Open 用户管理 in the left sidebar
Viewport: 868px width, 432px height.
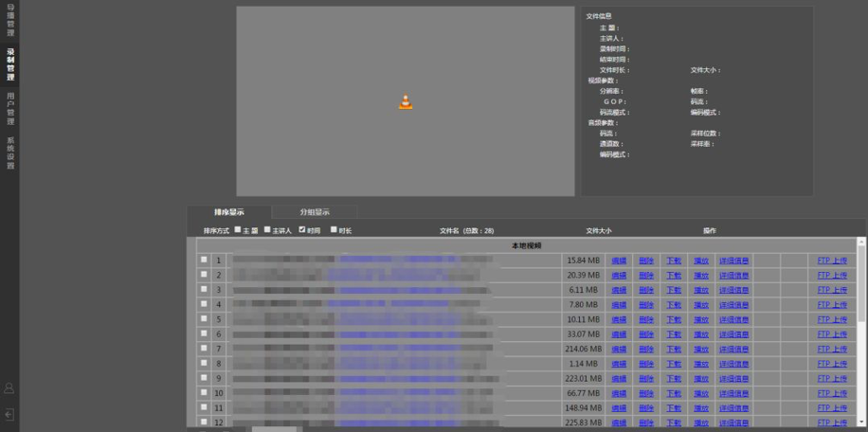(x=10, y=109)
